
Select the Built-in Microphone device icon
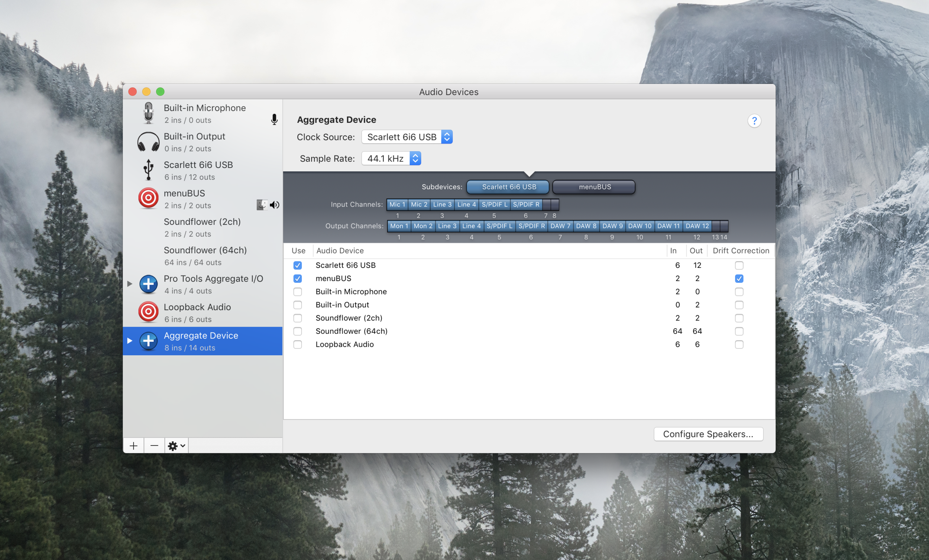pyautogui.click(x=148, y=113)
